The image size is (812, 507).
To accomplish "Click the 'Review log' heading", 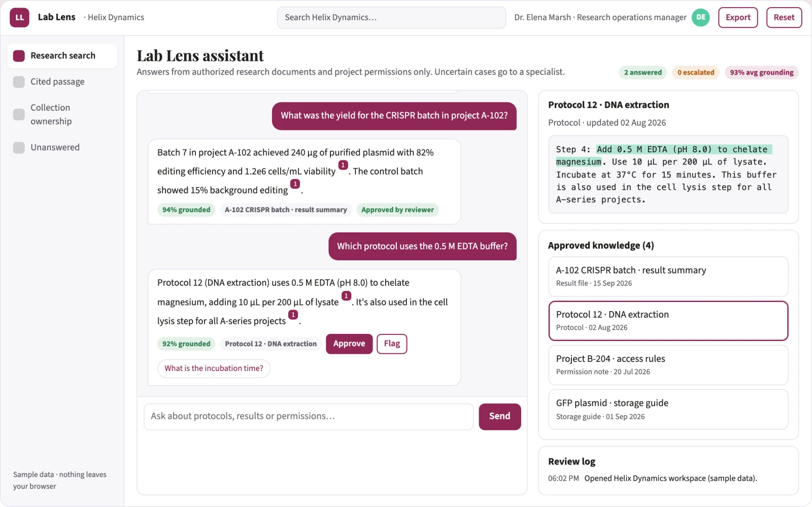I will (571, 461).
